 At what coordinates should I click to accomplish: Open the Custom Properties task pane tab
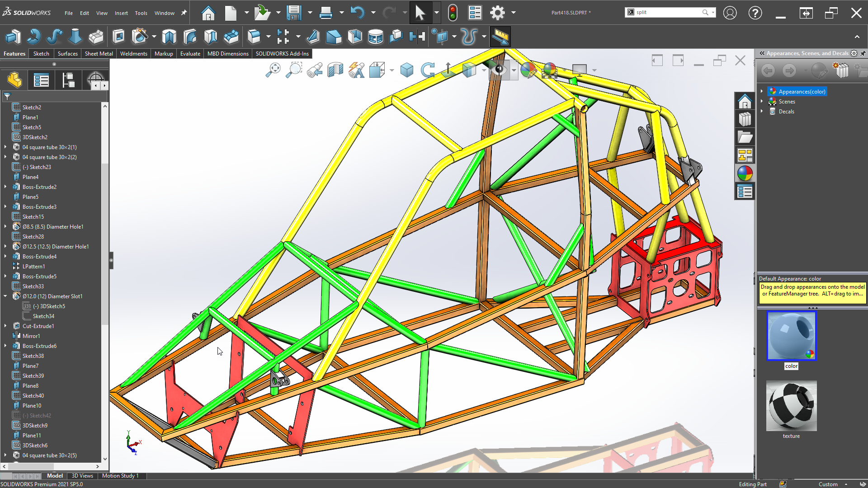tap(745, 192)
